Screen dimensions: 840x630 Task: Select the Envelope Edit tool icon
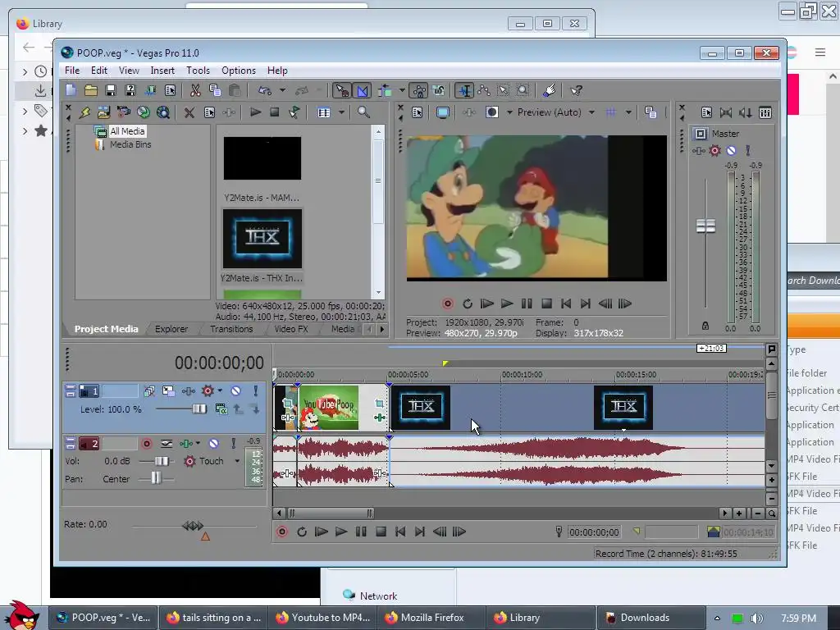click(x=484, y=90)
